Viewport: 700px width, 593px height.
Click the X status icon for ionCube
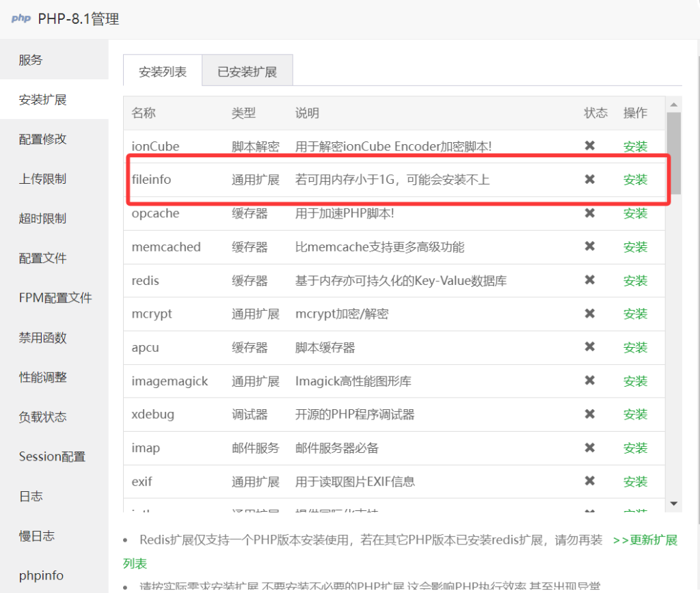tap(590, 146)
